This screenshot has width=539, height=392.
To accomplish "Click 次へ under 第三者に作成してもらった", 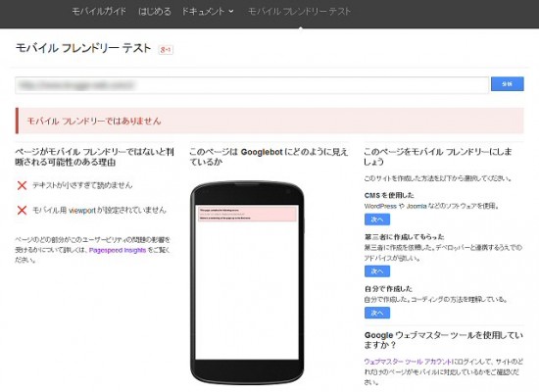I will pyautogui.click(x=377, y=271).
